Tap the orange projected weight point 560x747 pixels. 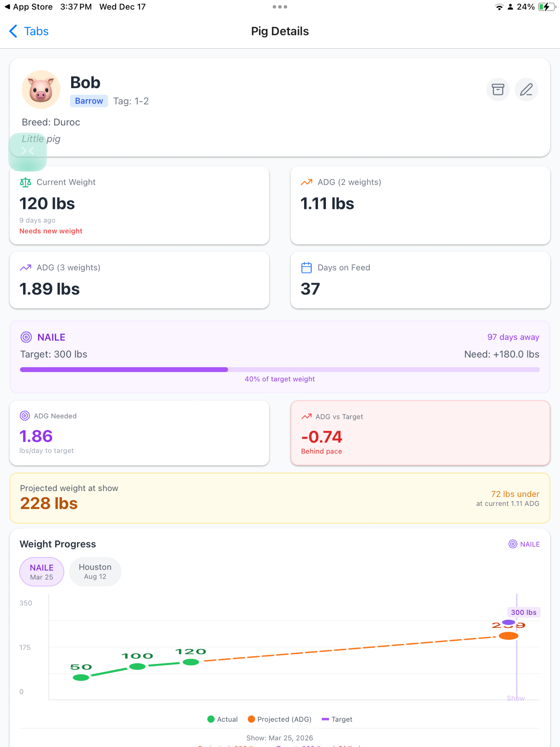click(508, 636)
